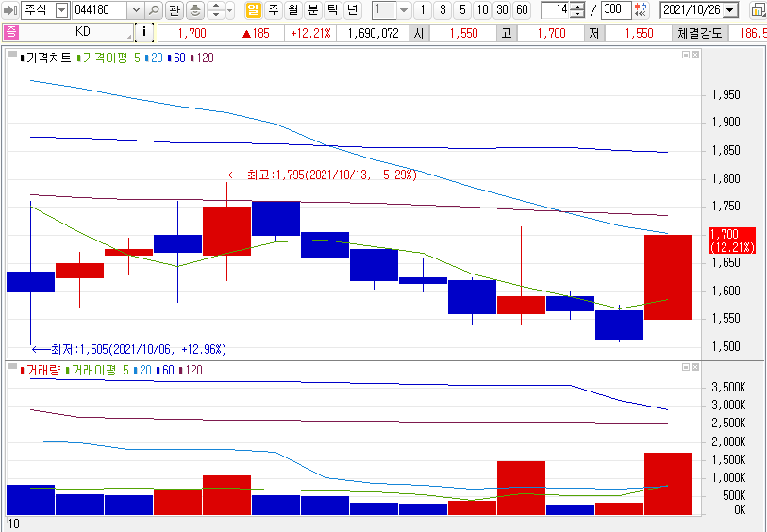Click the red 1,700 (12.21%) price tag
The width and height of the screenshot is (767, 532).
coord(732,241)
